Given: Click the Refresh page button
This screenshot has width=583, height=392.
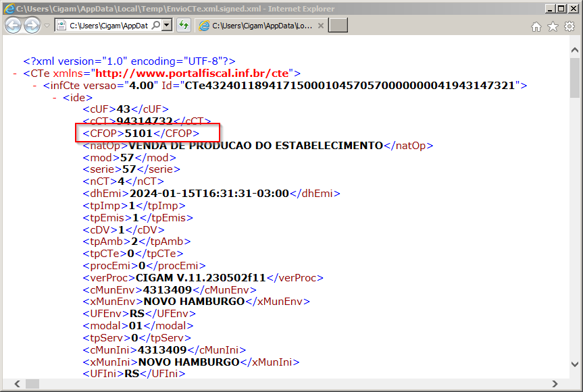Looking at the screenshot, I should tap(184, 25).
